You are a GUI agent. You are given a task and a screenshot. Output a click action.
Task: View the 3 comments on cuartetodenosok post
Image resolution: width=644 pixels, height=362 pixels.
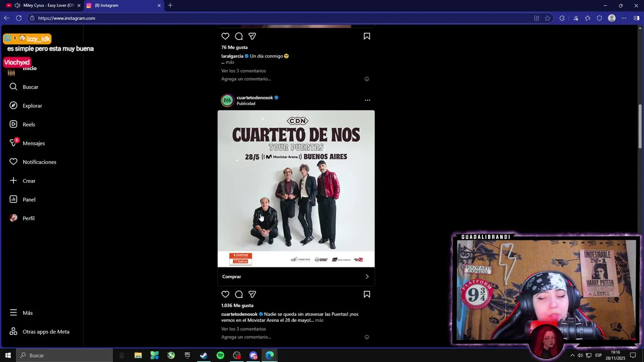(x=244, y=329)
